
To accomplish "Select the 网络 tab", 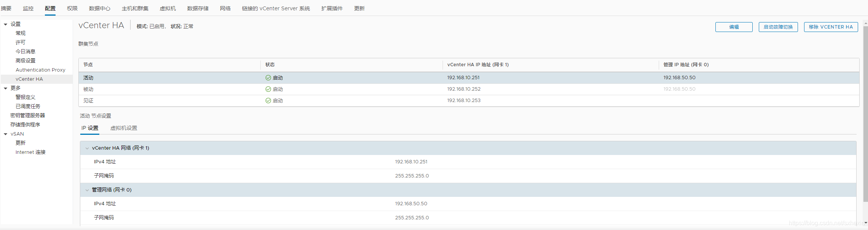I will 225,8.
